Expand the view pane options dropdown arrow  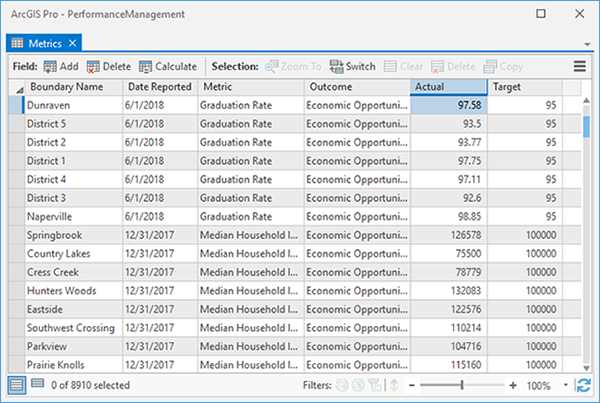point(587,45)
